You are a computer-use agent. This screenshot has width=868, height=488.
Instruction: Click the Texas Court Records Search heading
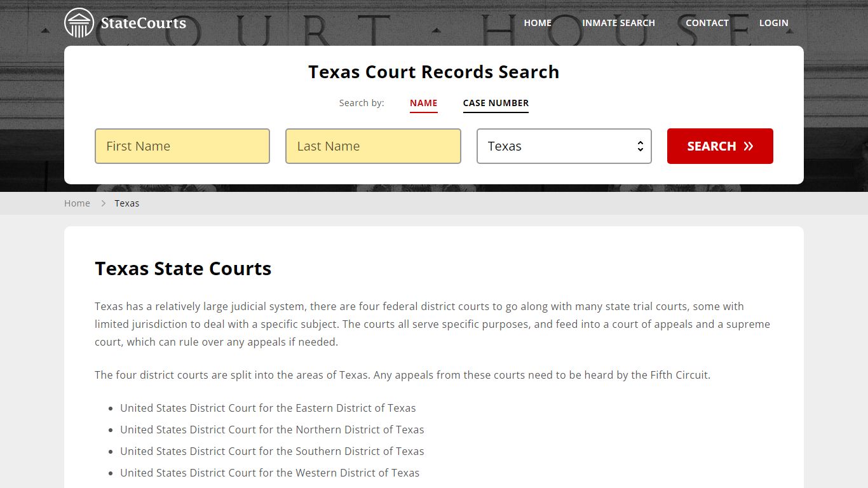[x=434, y=72]
